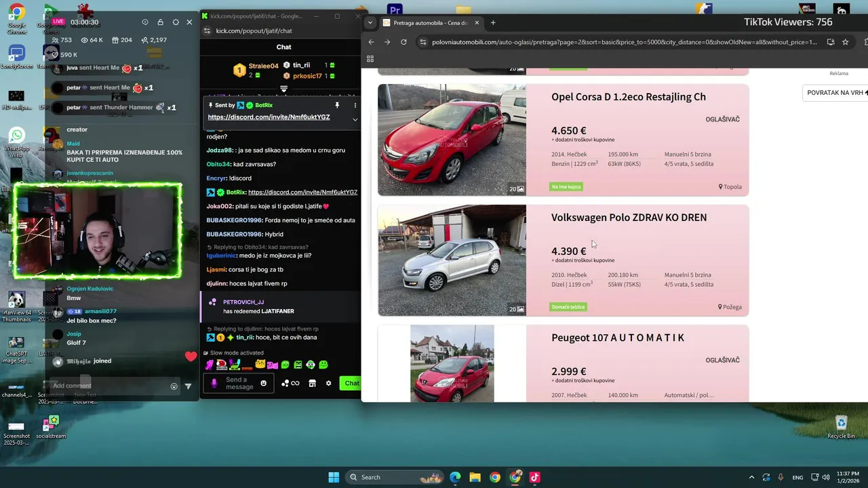Image resolution: width=868 pixels, height=488 pixels.
Task: Open TikTok Live panel settings gear
Action: click(x=176, y=22)
